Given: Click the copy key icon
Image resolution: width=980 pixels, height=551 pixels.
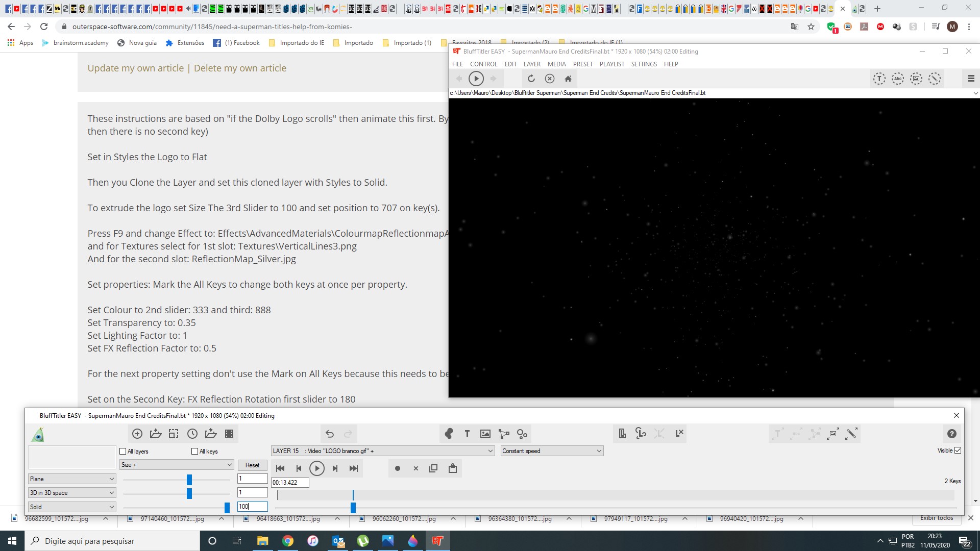Looking at the screenshot, I should [x=433, y=468].
